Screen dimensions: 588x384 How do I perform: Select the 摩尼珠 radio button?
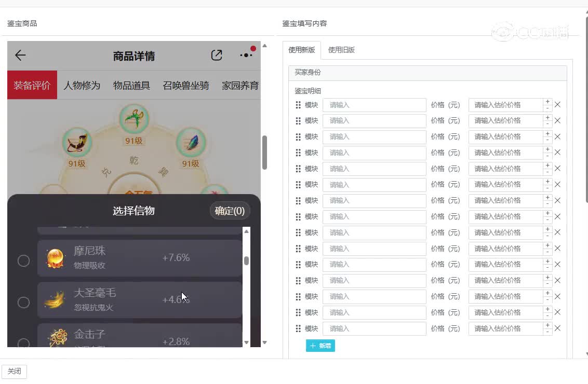pos(23,260)
